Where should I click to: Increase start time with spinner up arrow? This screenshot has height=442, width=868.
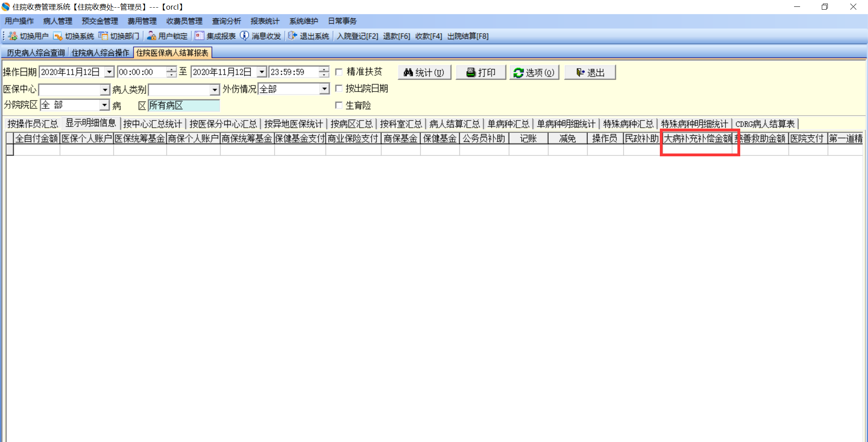point(172,69)
